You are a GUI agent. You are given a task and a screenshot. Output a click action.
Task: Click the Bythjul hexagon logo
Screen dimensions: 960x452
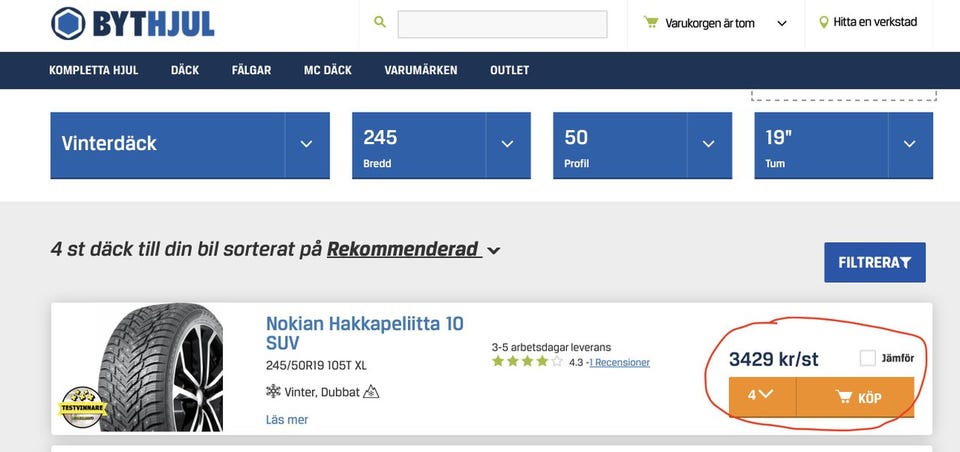click(68, 23)
